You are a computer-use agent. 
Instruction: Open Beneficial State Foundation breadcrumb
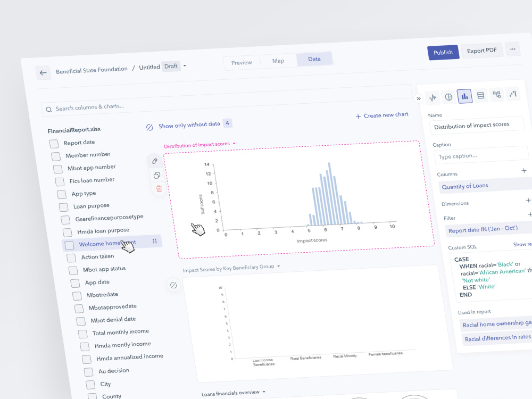(92, 70)
